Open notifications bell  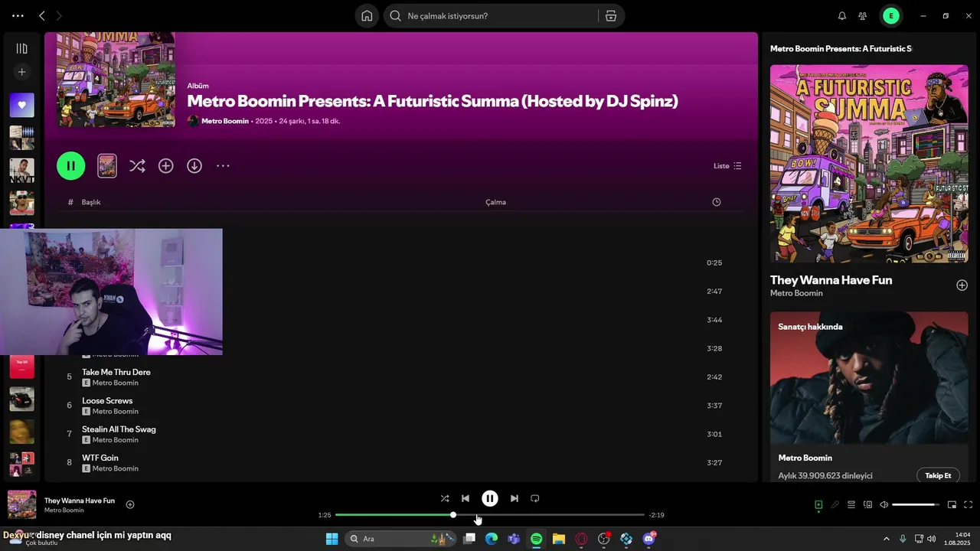pyautogui.click(x=842, y=15)
